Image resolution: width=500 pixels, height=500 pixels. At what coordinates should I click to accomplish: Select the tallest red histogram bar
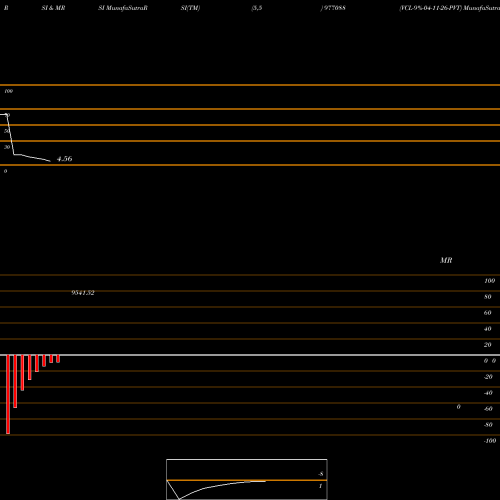pos(8,394)
